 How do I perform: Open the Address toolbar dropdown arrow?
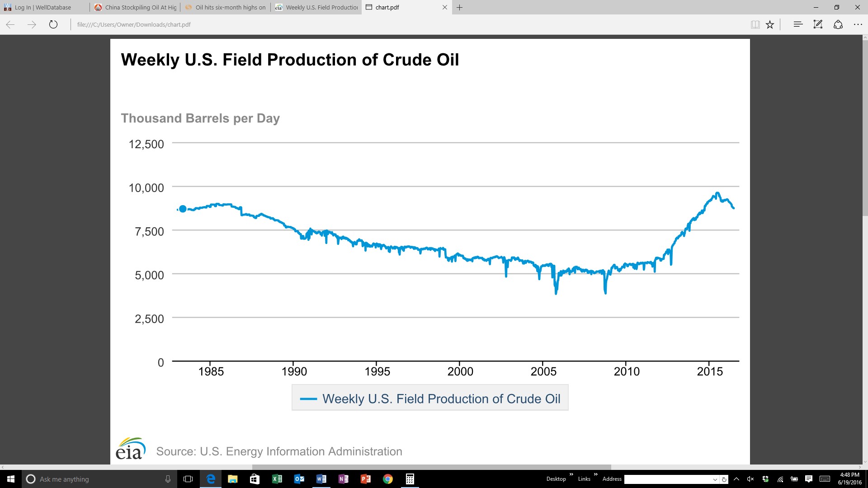pyautogui.click(x=715, y=479)
